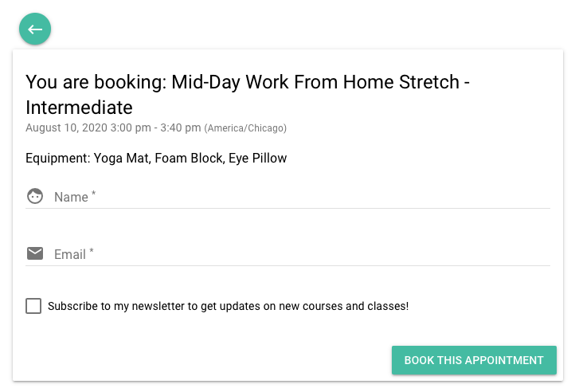575x392 pixels.
Task: Go back using the green arrow button
Action: [35, 29]
